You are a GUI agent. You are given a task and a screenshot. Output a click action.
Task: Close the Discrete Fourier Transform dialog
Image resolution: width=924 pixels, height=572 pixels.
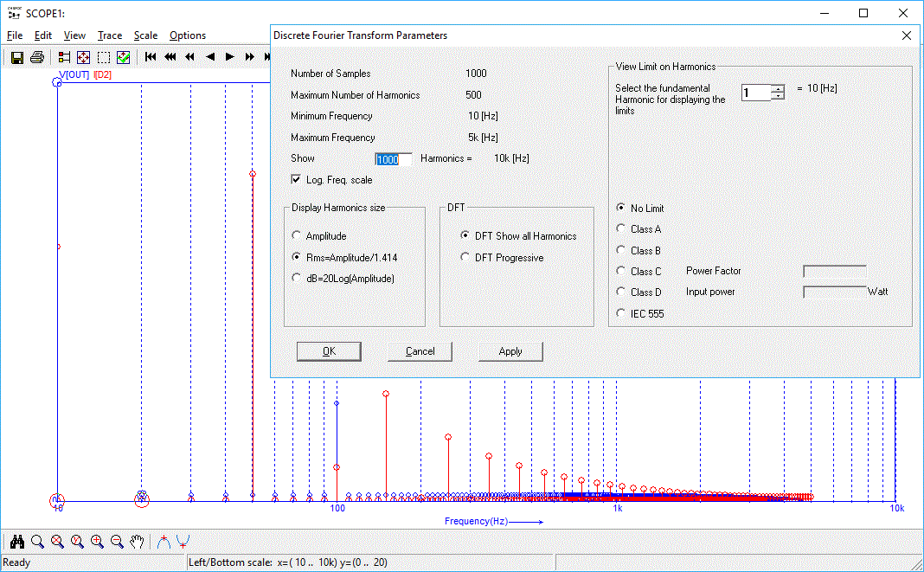click(907, 35)
